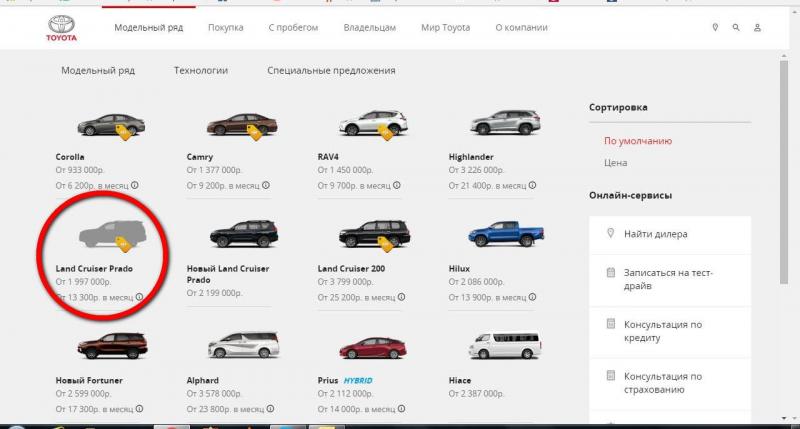Click info icon next to Corolla monthly payment
The height and width of the screenshot is (429, 800).
pos(135,185)
